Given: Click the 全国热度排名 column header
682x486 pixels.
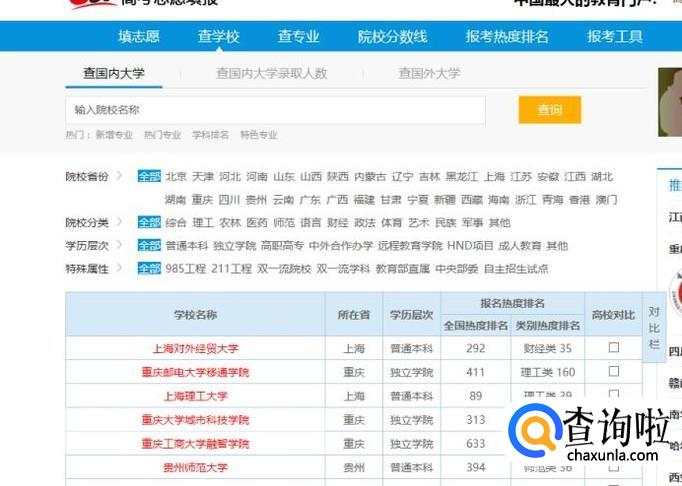Looking at the screenshot, I should coord(476,325).
